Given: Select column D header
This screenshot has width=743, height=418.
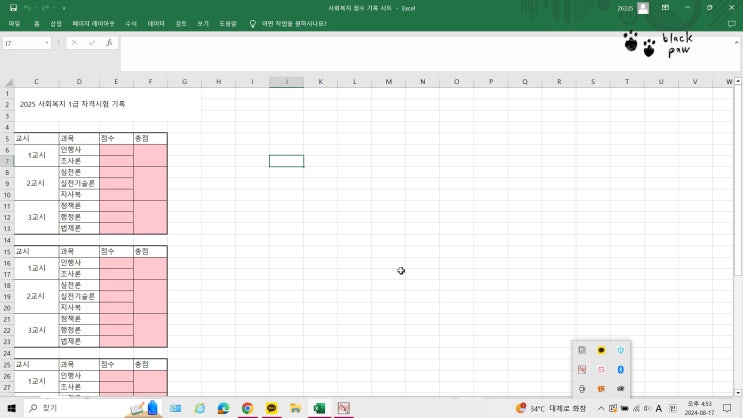Looking at the screenshot, I should point(79,82).
